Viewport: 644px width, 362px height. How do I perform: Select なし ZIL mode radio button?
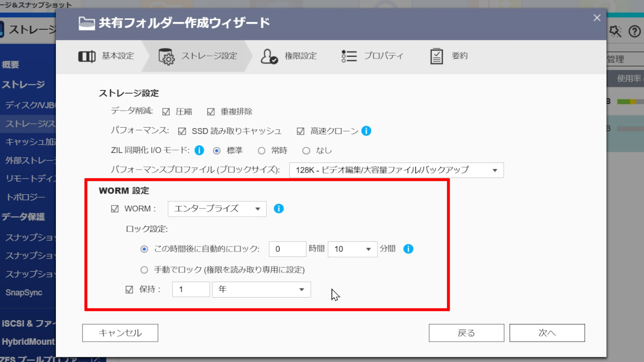click(x=306, y=151)
